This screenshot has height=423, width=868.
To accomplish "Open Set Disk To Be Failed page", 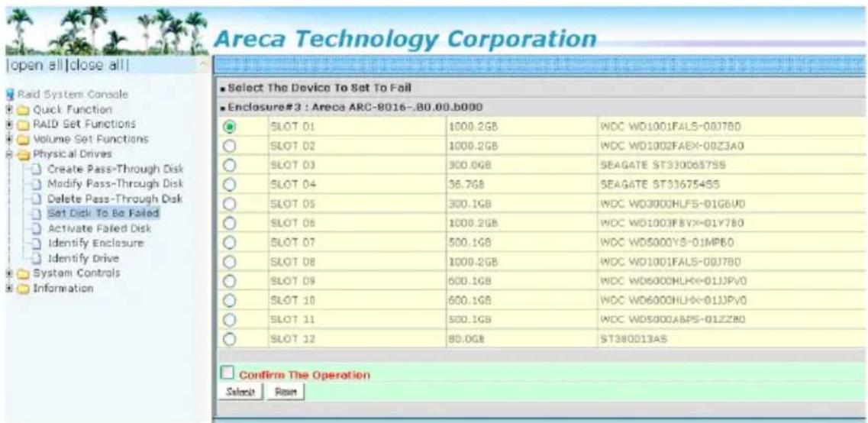I will 104,213.
